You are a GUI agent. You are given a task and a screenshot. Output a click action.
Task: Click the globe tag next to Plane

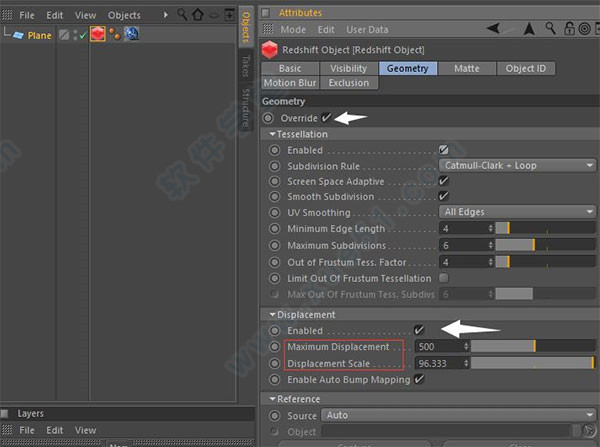pyautogui.click(x=131, y=35)
